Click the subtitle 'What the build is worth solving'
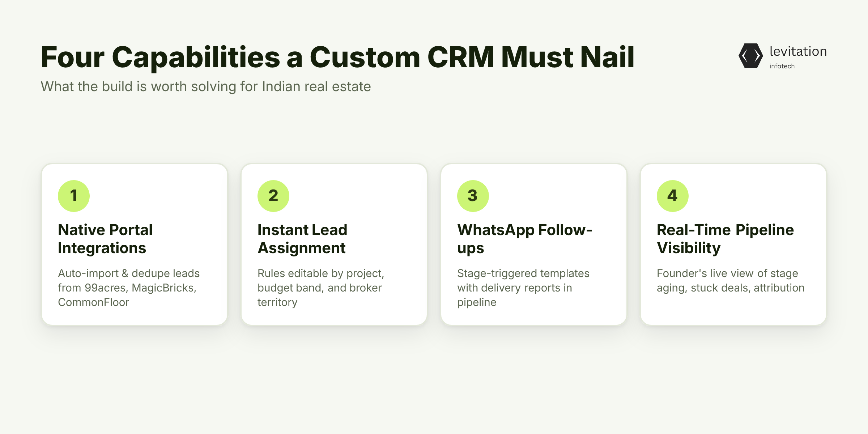Image resolution: width=868 pixels, height=434 pixels. [205, 87]
